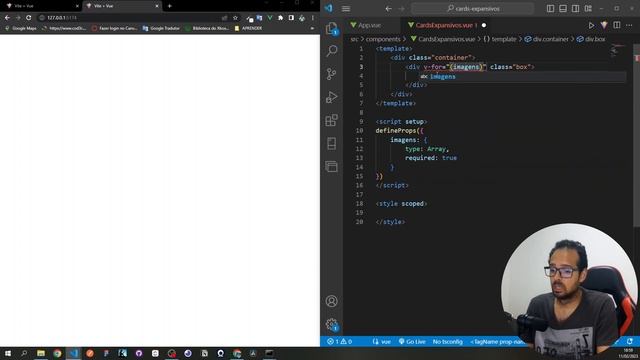
Task: Toggle the primary side bar layout
Action: (x=550, y=9)
